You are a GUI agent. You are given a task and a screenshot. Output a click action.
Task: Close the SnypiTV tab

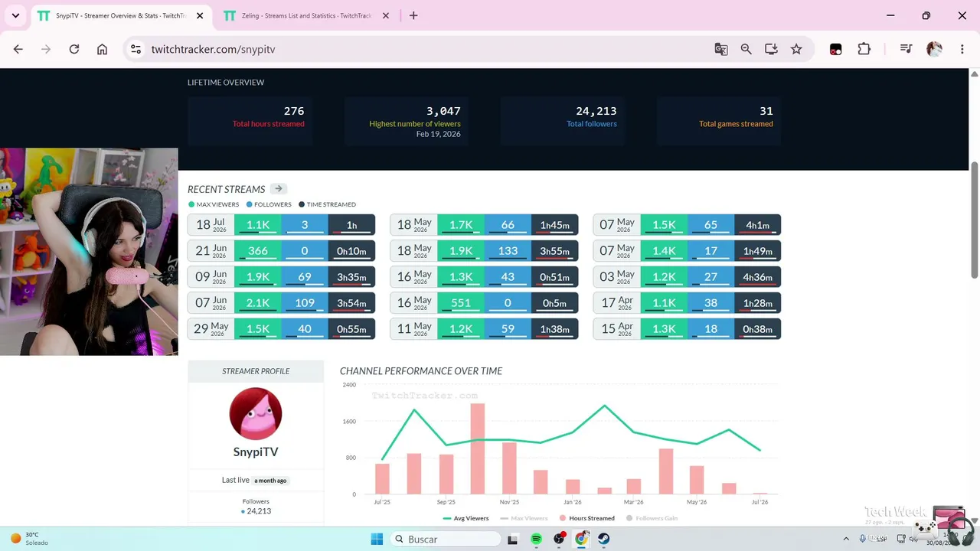[x=200, y=15]
